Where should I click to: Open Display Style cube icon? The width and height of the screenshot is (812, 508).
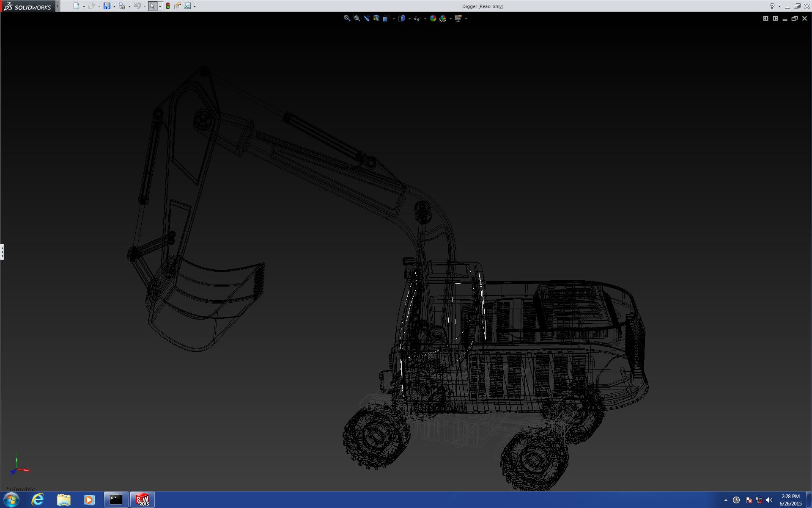click(x=402, y=18)
